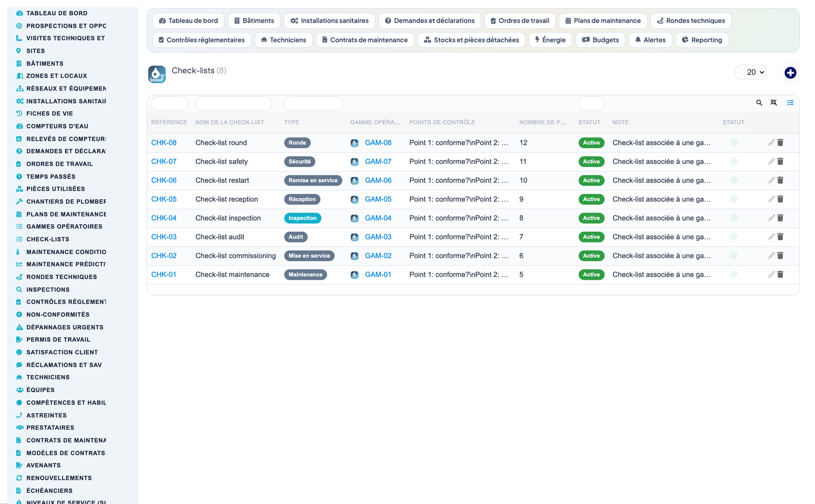
Task: Click the clear filters icon beside search
Action: (x=774, y=103)
